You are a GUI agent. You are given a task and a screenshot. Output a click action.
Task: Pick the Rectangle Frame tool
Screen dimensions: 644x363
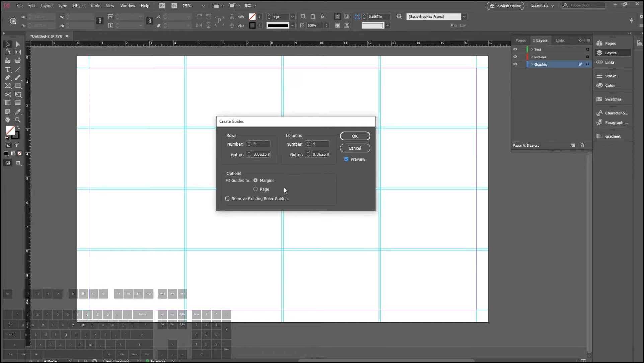click(8, 86)
